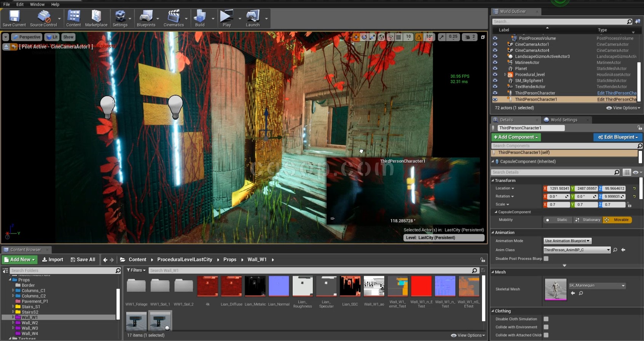Switch to the World Settings tab
The width and height of the screenshot is (644, 341).
tap(564, 120)
